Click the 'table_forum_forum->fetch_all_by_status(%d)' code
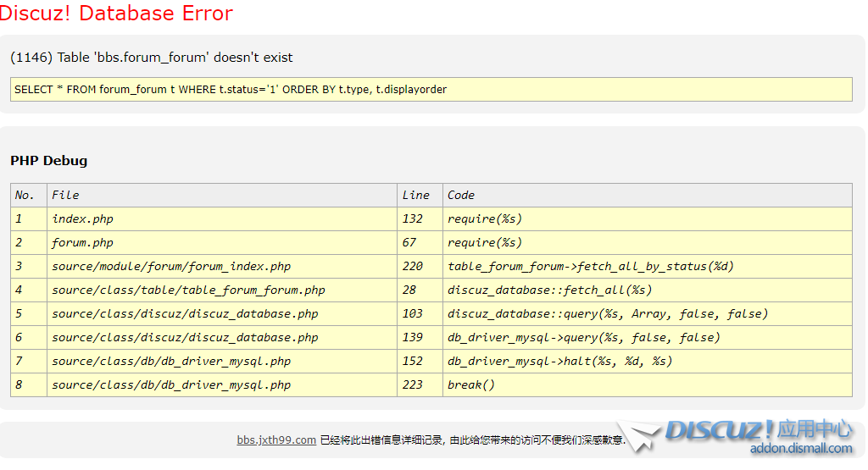 591,267
